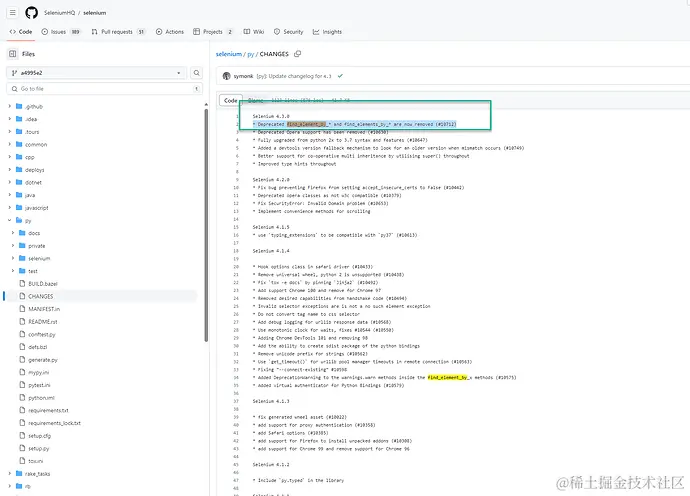Switch to the Security tab
The image size is (690, 496).
coord(289,32)
